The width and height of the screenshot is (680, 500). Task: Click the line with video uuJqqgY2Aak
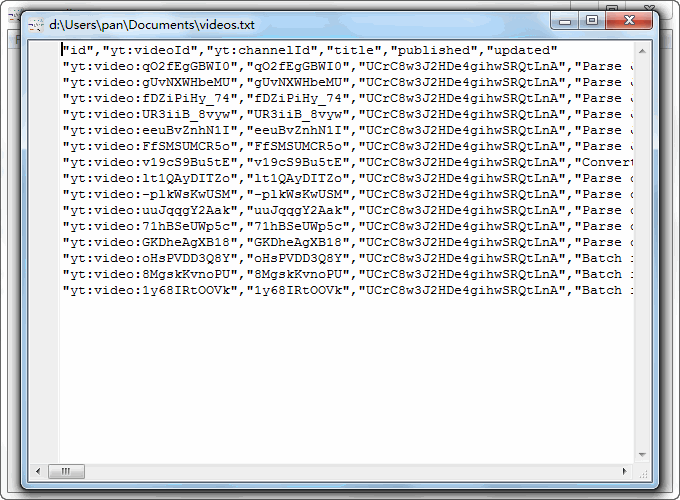(x=300, y=210)
